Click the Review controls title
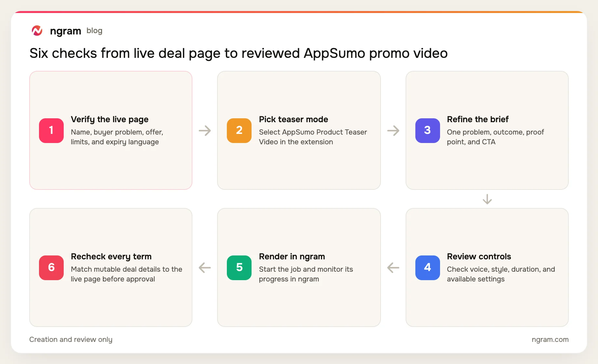The height and width of the screenshot is (364, 598). pos(479,256)
